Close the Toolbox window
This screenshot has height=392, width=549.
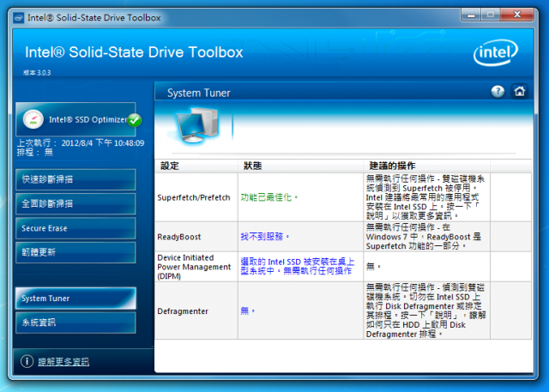[x=517, y=15]
